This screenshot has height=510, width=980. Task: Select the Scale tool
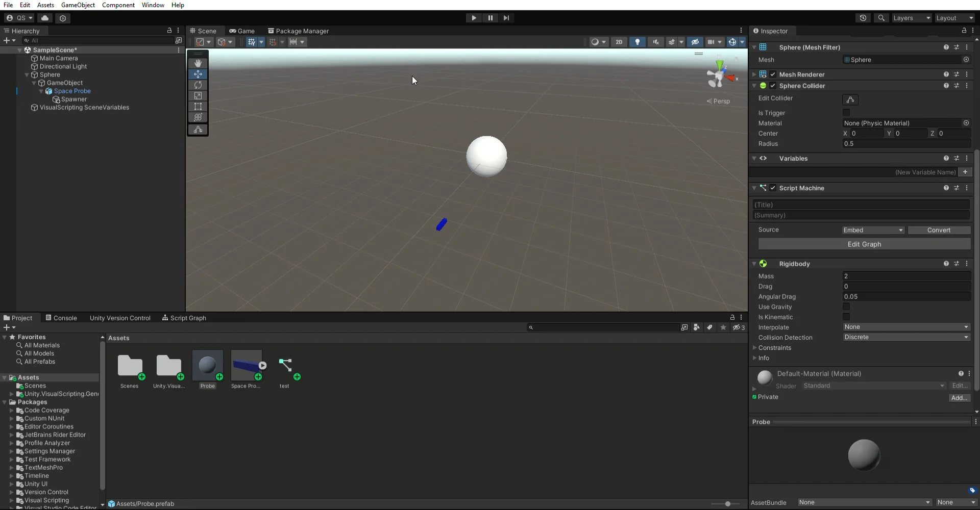coord(198,96)
